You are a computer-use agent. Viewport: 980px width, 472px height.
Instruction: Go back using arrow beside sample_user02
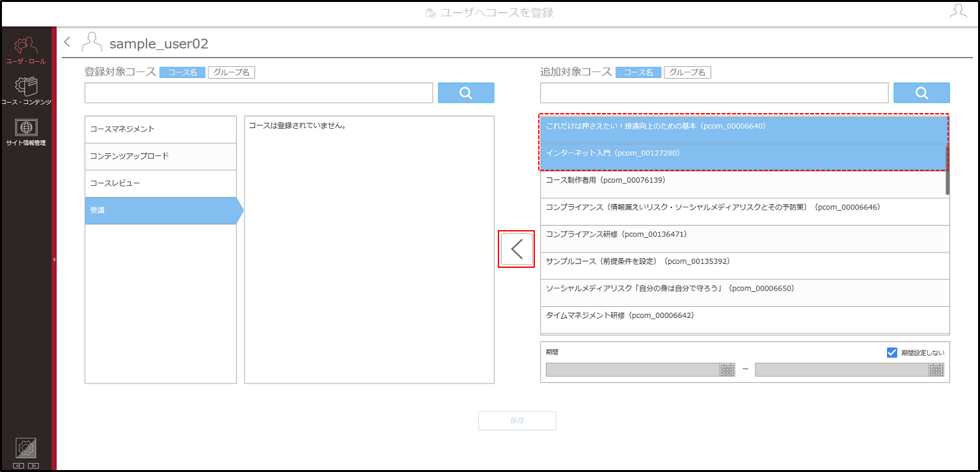pos(67,42)
